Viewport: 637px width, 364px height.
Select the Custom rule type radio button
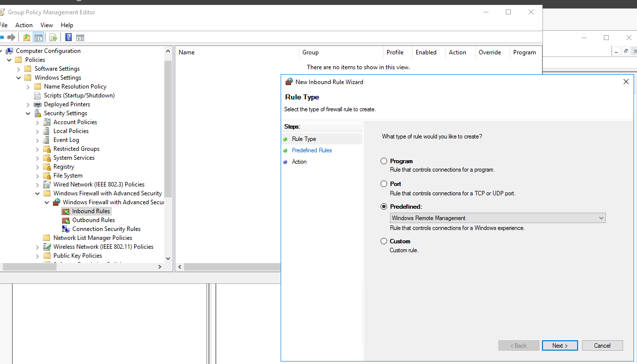pos(384,241)
